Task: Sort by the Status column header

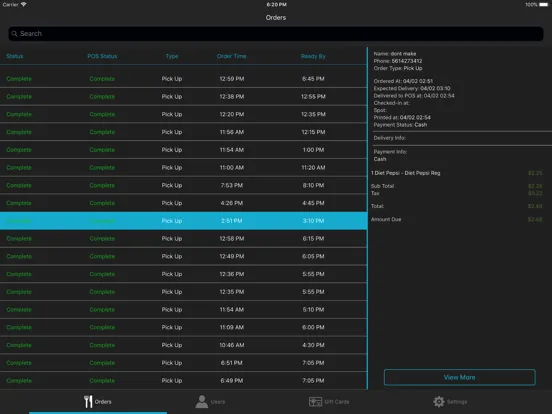Action: (15, 56)
